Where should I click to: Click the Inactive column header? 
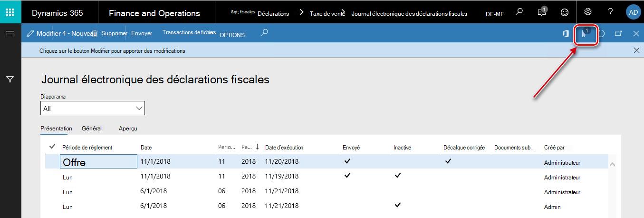[x=403, y=148]
